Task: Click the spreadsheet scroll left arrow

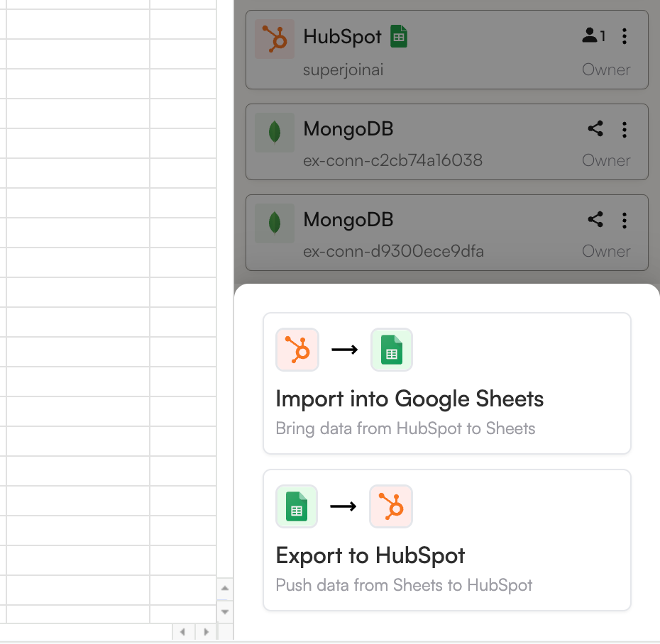Action: click(x=182, y=632)
